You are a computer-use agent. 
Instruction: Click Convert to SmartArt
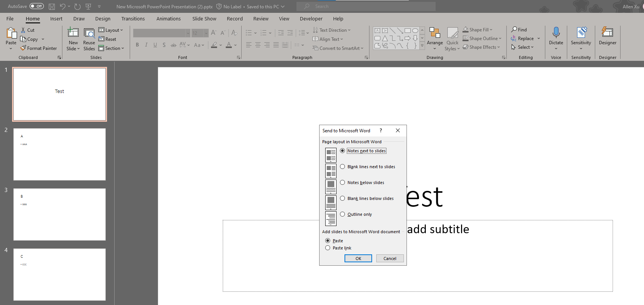pyautogui.click(x=338, y=48)
